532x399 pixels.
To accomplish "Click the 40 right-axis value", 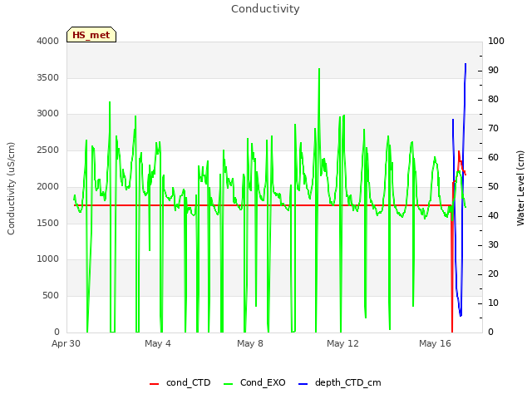I will click(x=493, y=216).
